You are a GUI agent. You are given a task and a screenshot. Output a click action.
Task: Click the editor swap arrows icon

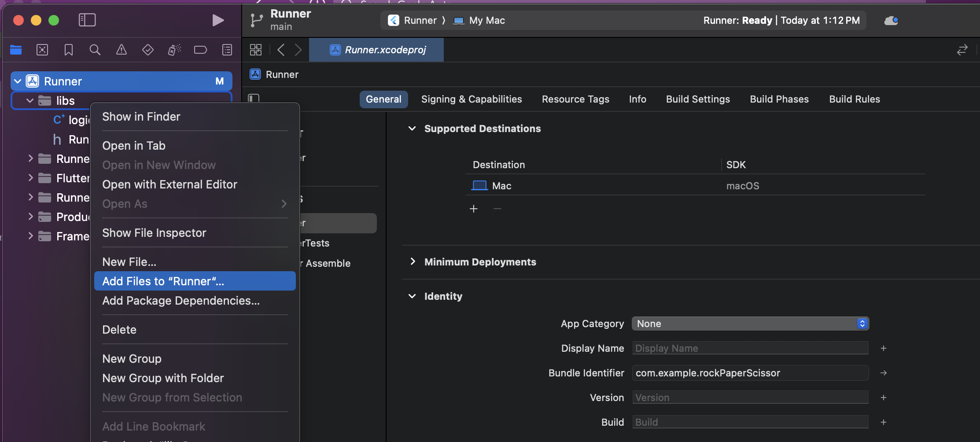pos(962,50)
